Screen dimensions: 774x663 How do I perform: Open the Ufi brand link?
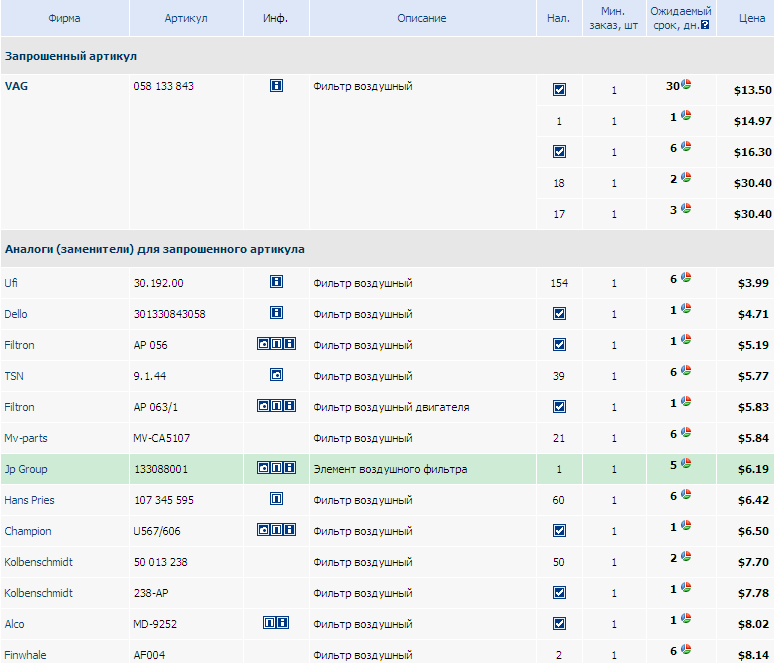click(11, 283)
